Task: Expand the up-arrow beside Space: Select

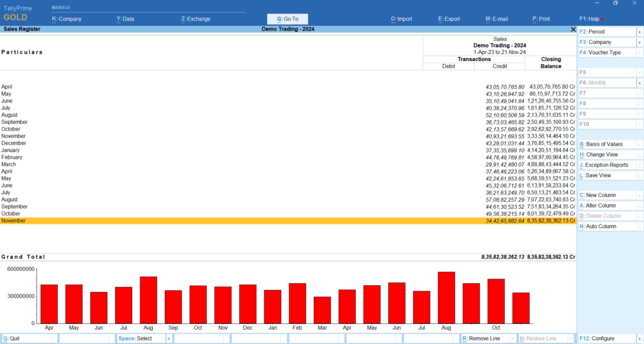Action: [169, 339]
